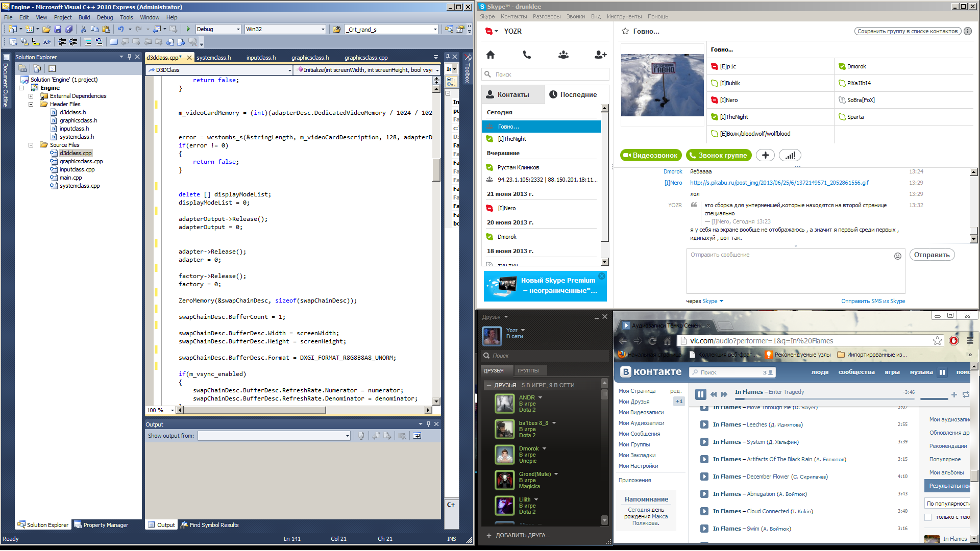This screenshot has width=980, height=551.
Task: Start a Видеозвонок video call
Action: pyautogui.click(x=650, y=155)
